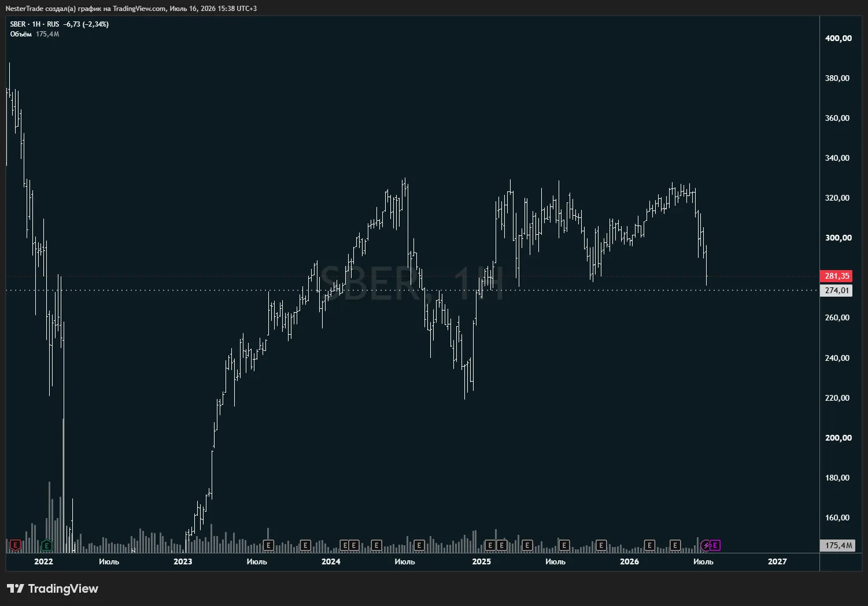Click the 2024 label on time axis

click(x=331, y=561)
